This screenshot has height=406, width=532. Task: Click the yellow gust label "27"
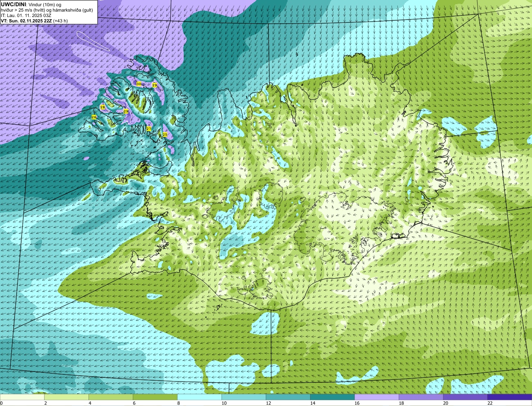[149, 129]
